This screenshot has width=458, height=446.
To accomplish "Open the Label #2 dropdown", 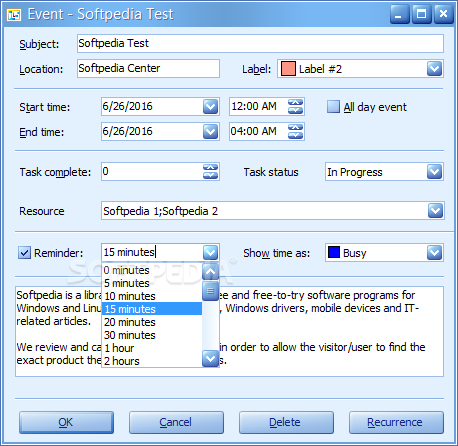I will (x=434, y=69).
